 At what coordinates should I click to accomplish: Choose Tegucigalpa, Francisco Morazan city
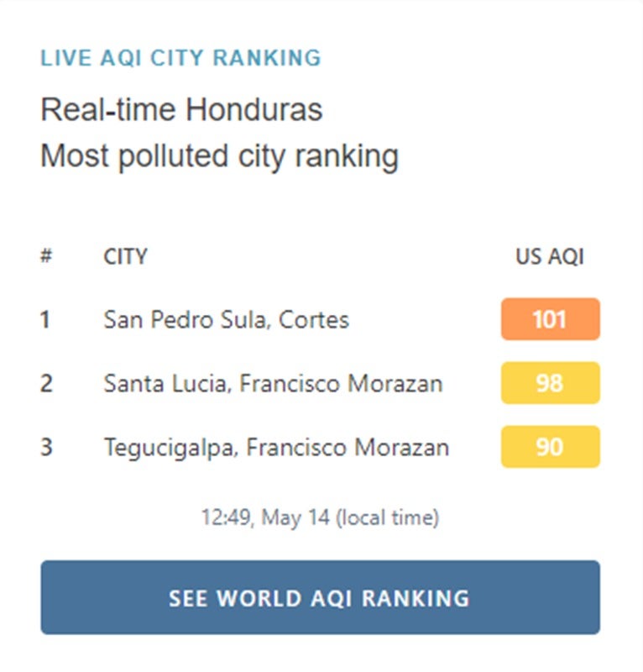click(x=276, y=448)
